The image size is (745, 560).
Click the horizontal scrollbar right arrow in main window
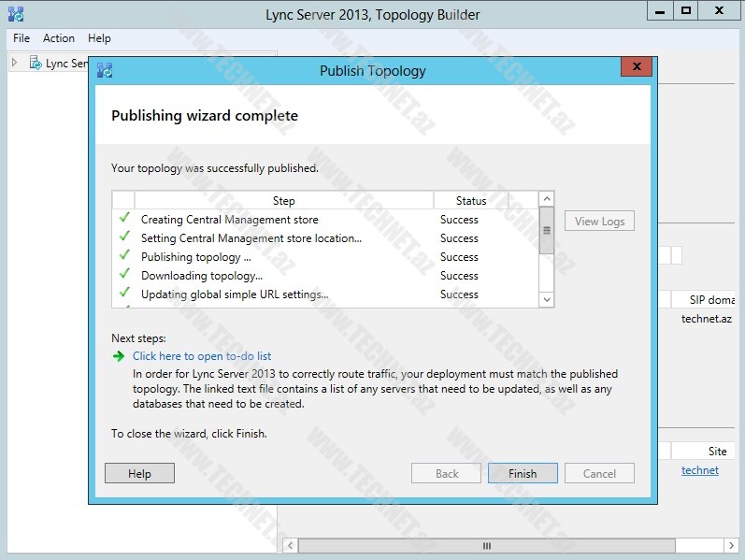[731, 546]
